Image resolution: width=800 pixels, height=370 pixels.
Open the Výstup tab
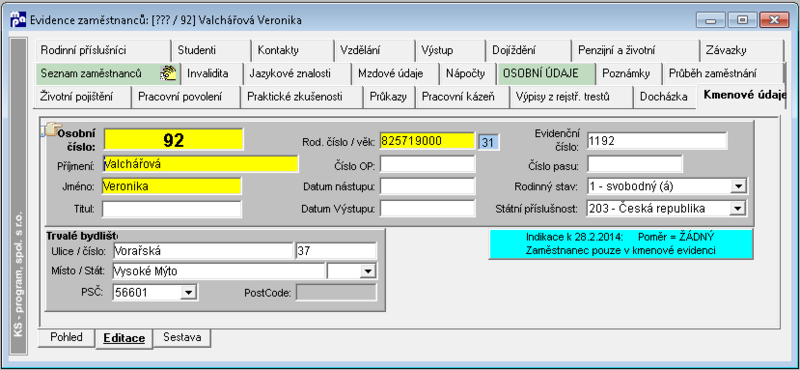449,51
